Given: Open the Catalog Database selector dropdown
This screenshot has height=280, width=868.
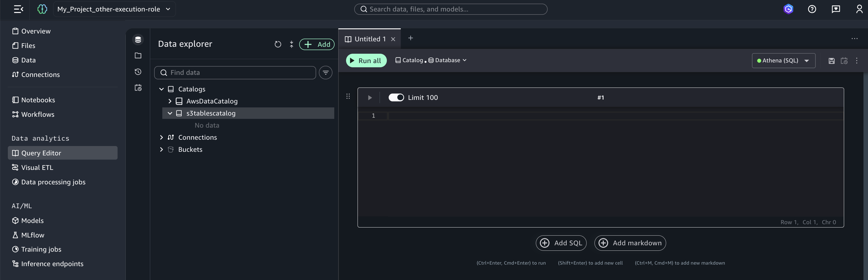Looking at the screenshot, I should click(431, 61).
